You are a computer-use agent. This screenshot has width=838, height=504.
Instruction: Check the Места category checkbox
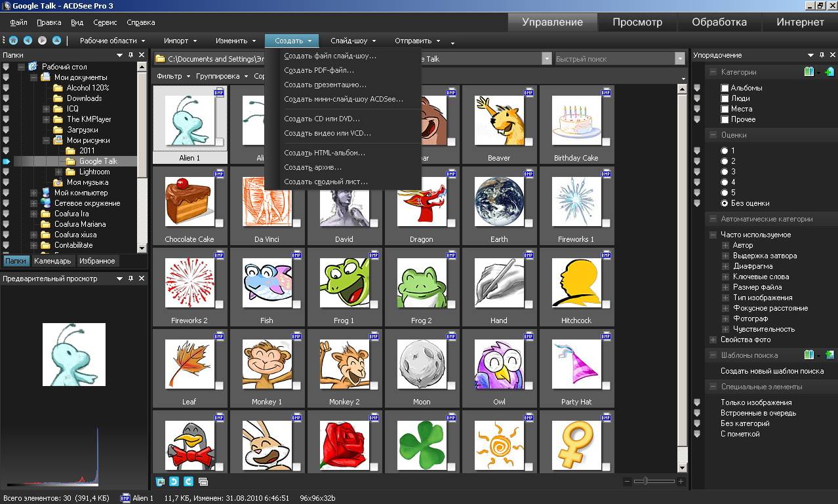[725, 109]
